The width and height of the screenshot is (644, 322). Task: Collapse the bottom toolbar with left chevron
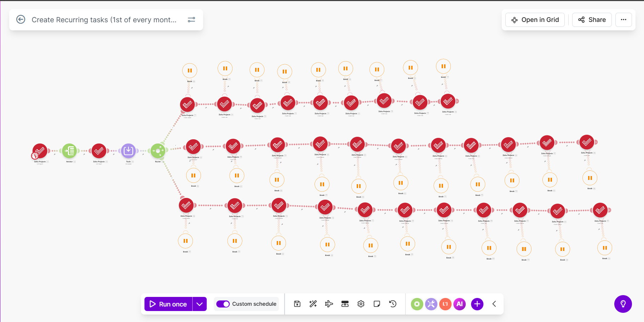click(494, 304)
